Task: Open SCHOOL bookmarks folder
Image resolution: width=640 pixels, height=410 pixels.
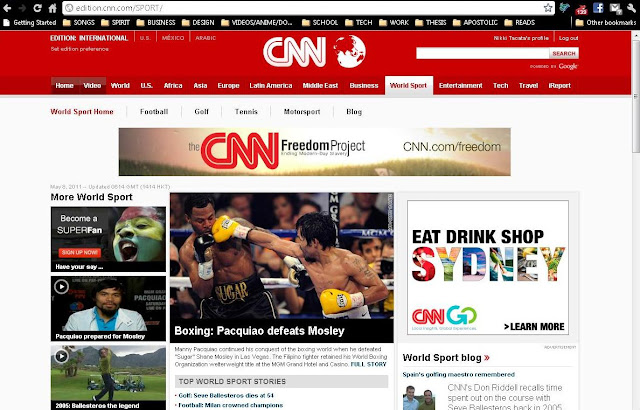Action: click(320, 22)
